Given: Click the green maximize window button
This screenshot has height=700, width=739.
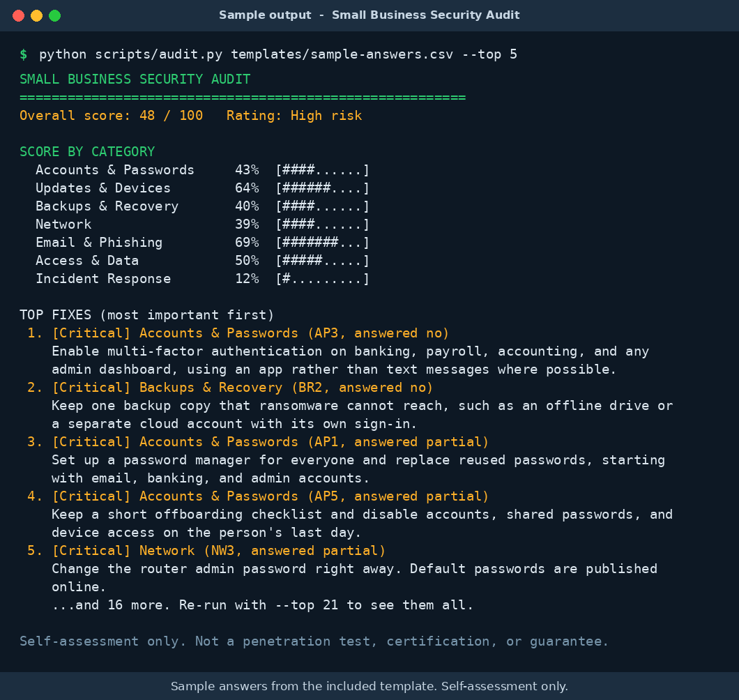Looking at the screenshot, I should pos(54,15).
